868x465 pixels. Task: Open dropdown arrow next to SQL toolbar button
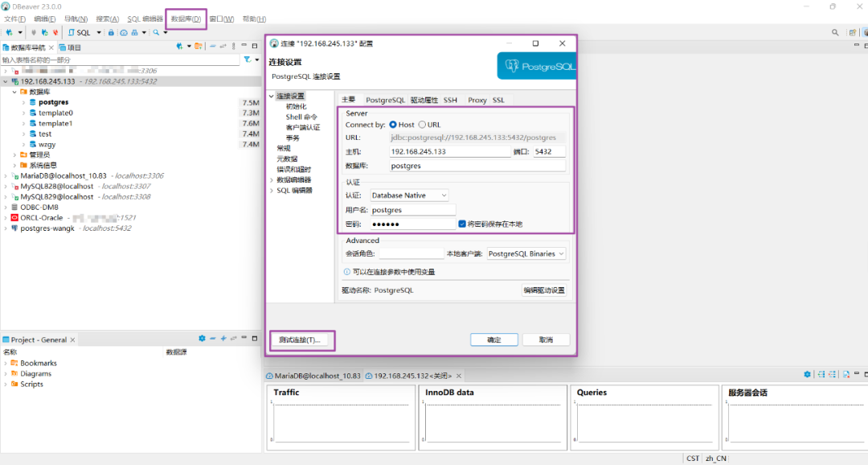click(99, 33)
